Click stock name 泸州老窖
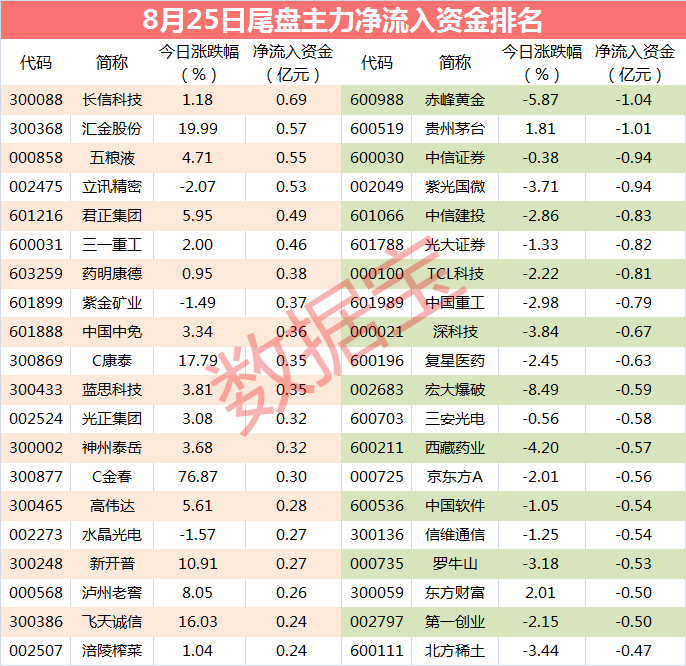686x666 pixels. point(112,592)
